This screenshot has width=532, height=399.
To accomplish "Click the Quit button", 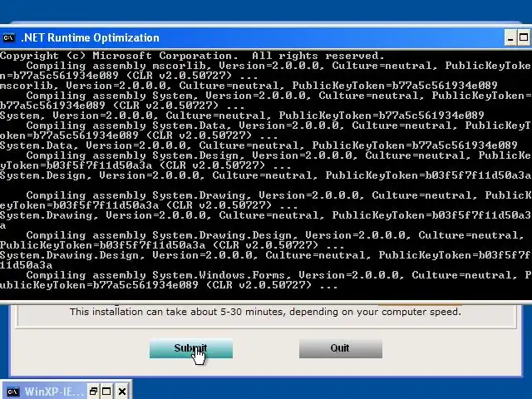I will (341, 348).
